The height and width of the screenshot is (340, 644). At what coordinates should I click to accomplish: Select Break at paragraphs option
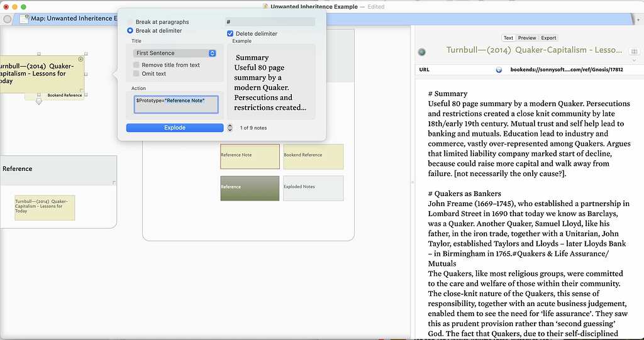coord(130,22)
